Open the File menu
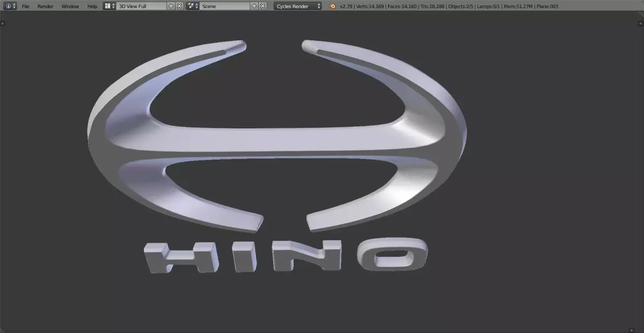This screenshot has height=333, width=644. tap(25, 6)
